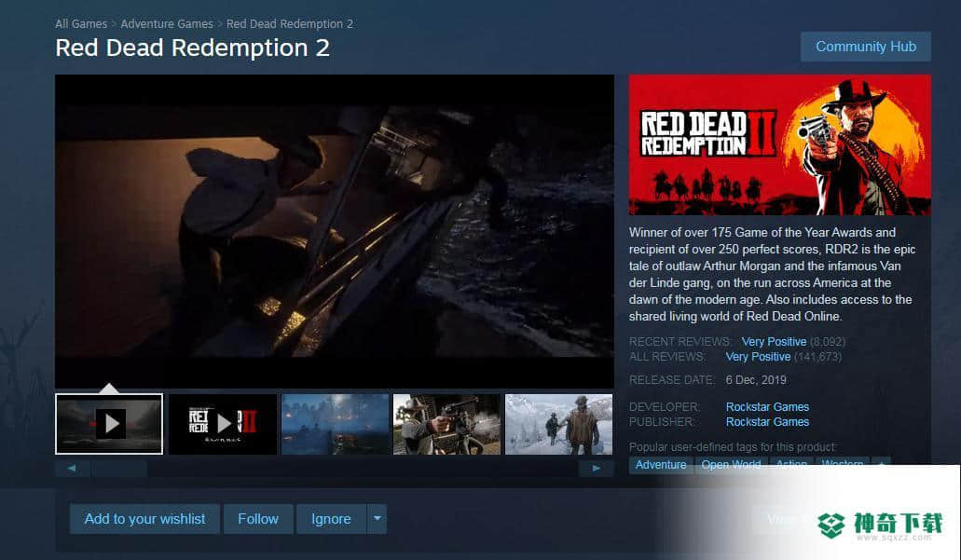This screenshot has width=961, height=560.
Task: Select the Adventure tag
Action: coord(661,464)
